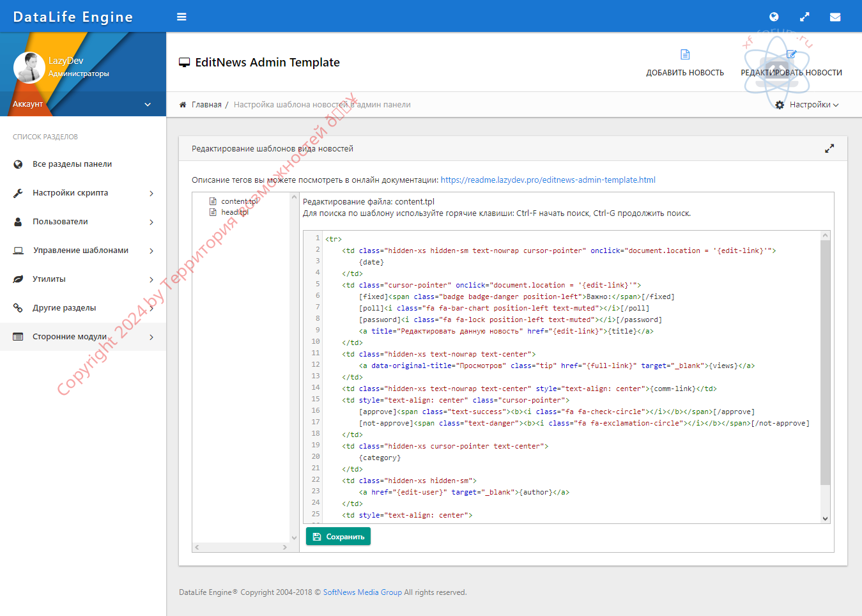Image resolution: width=862 pixels, height=616 pixels.
Task: Expand Управление шаблонами chevron
Action: [151, 250]
